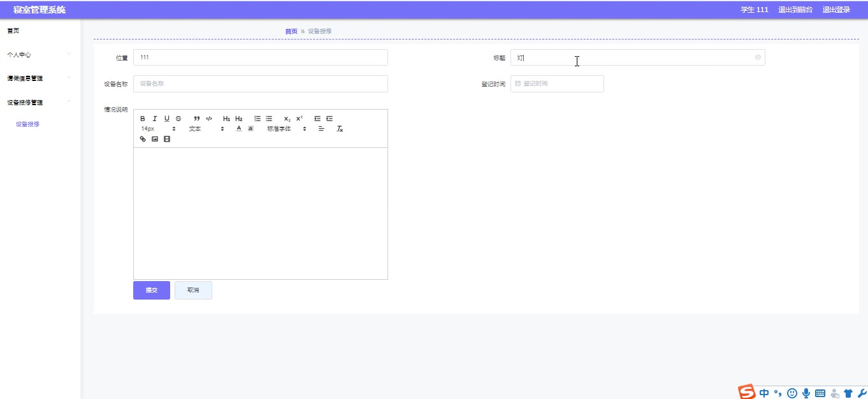Screen dimensions: 868x399
Task: Focus the 设备名称 input field
Action: pyautogui.click(x=261, y=83)
